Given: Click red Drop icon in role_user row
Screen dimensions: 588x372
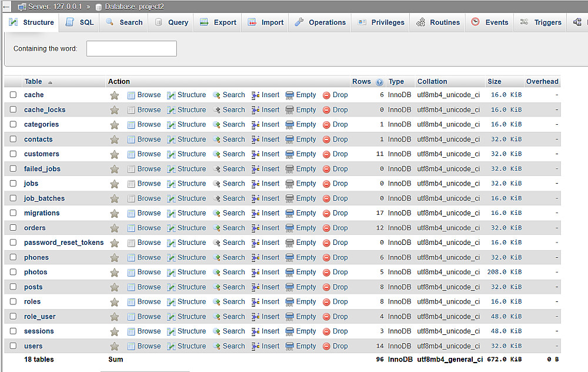Looking at the screenshot, I should 326,317.
